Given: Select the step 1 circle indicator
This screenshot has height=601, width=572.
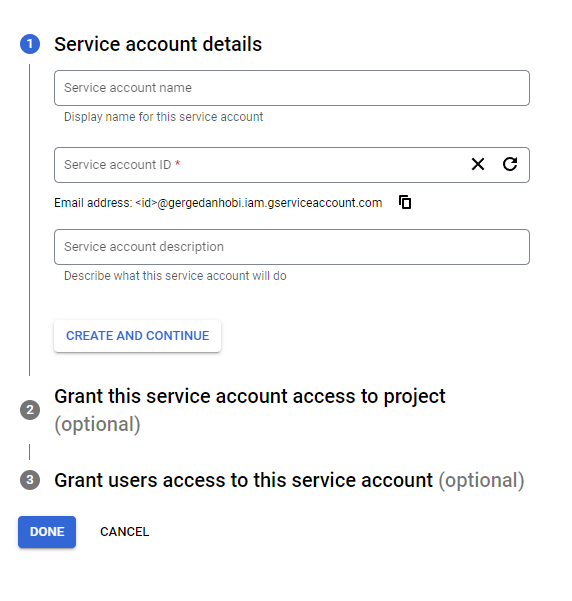Looking at the screenshot, I should [x=30, y=44].
